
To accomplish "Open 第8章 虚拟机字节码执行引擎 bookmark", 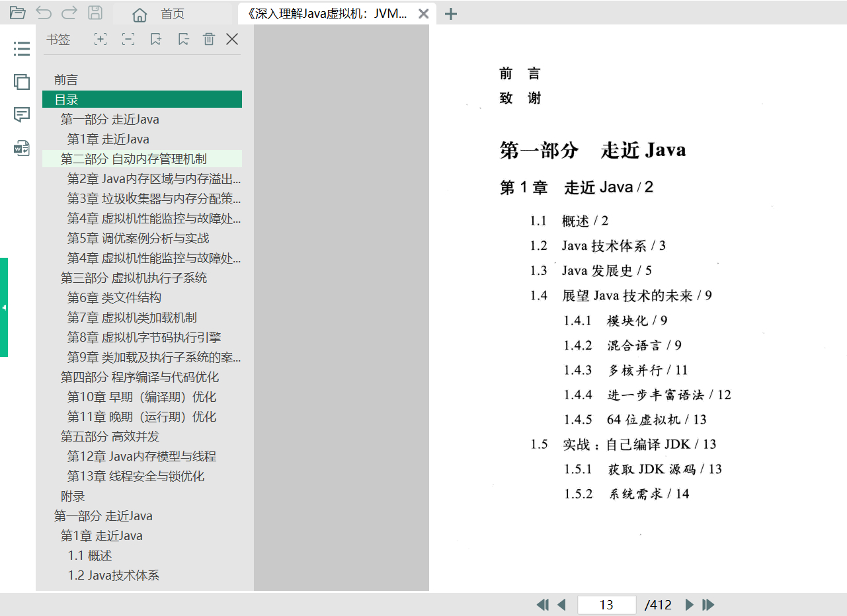I will coord(144,338).
